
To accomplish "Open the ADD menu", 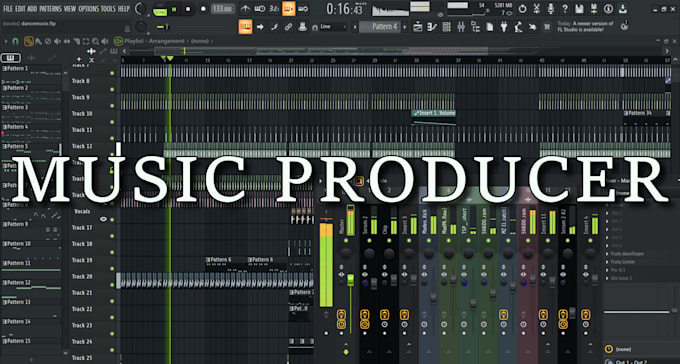I will [32, 9].
